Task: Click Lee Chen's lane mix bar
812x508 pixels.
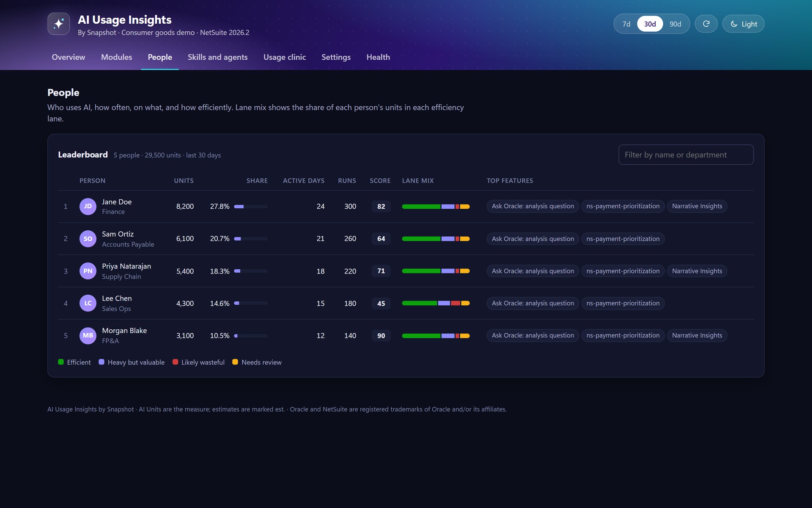Action: pyautogui.click(x=436, y=303)
